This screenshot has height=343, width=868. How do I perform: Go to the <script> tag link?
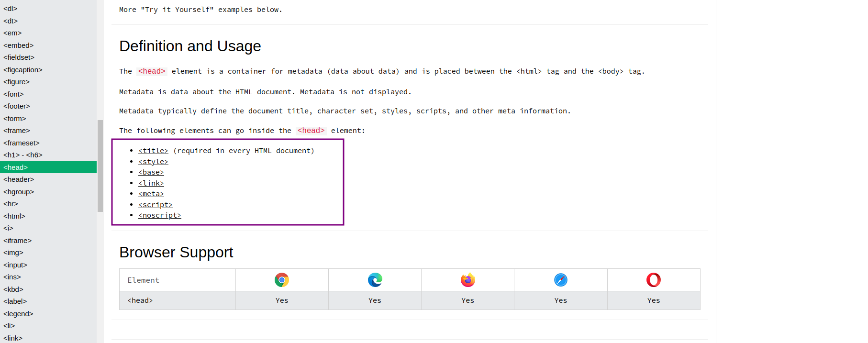156,205
